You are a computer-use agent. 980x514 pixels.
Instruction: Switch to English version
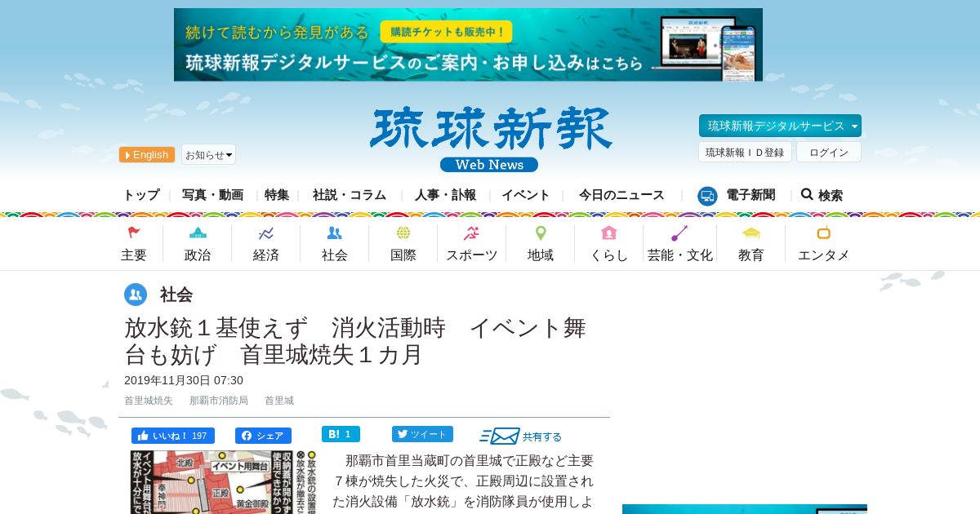coord(147,155)
